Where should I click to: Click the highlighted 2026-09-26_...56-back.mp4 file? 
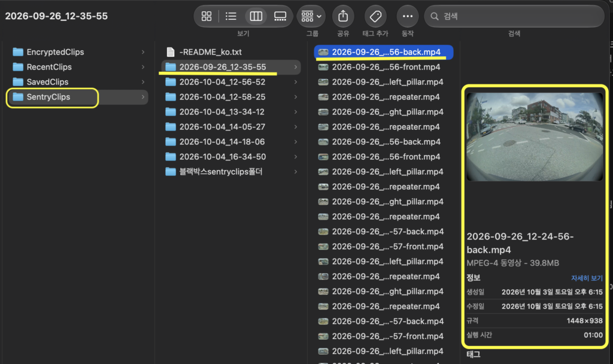coord(384,52)
